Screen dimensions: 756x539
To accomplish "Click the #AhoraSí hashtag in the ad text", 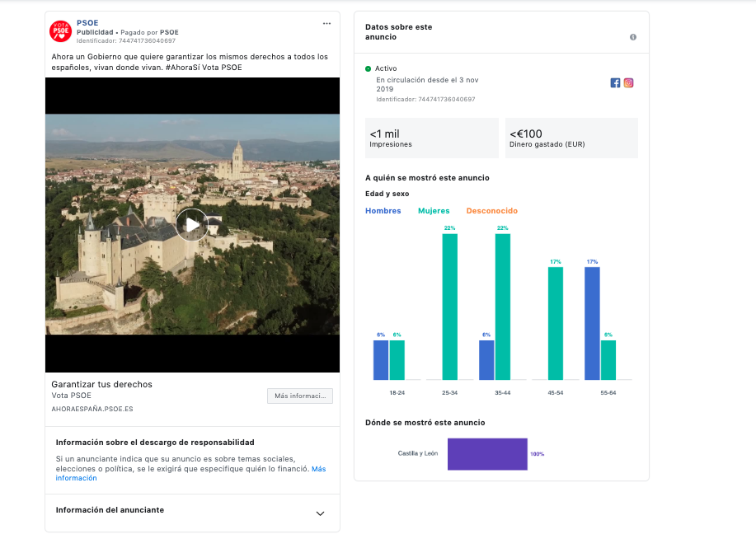I will 183,68.
